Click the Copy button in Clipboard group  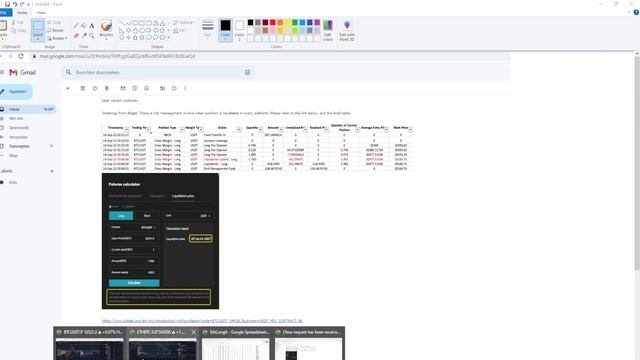pyautogui.click(x=18, y=31)
